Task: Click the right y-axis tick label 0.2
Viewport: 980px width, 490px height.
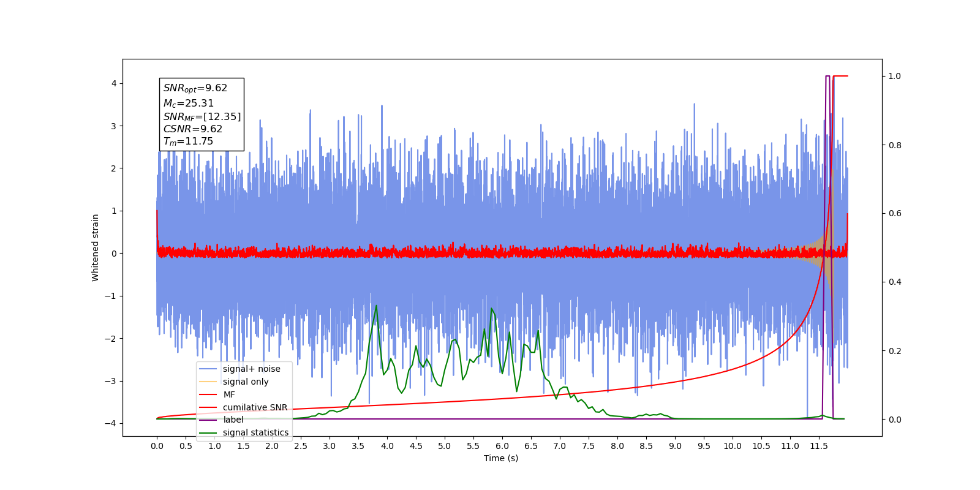Action: [895, 351]
